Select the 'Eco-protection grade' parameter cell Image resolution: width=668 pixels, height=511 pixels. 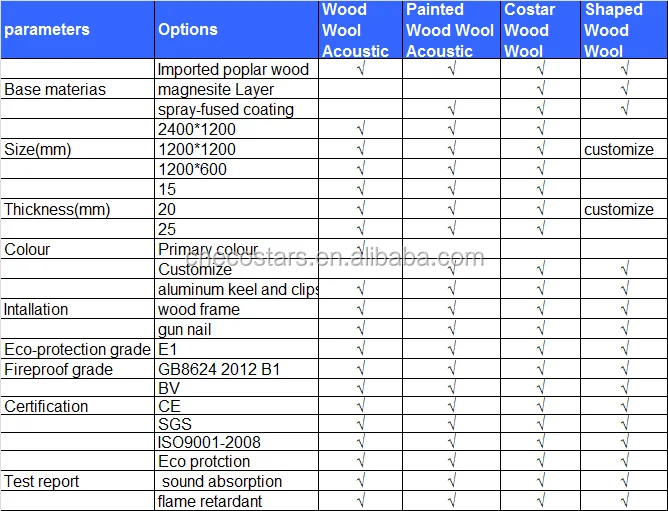[x=78, y=350]
